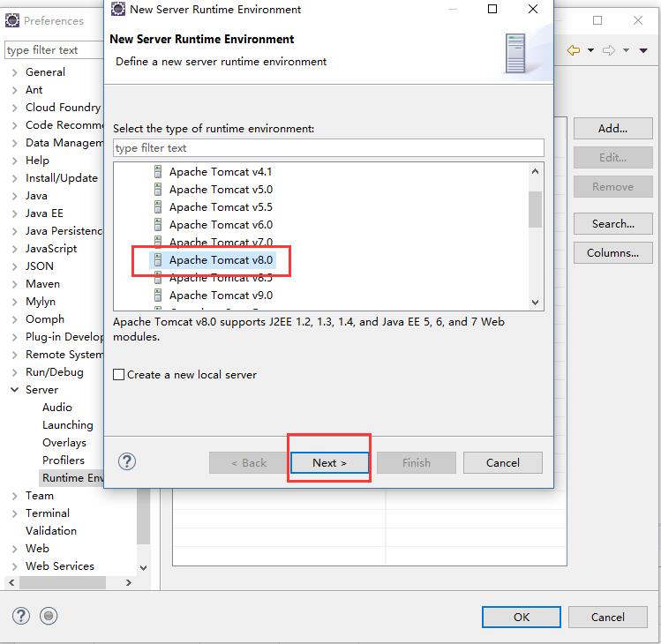Select Profilers under Server preferences

(x=64, y=461)
